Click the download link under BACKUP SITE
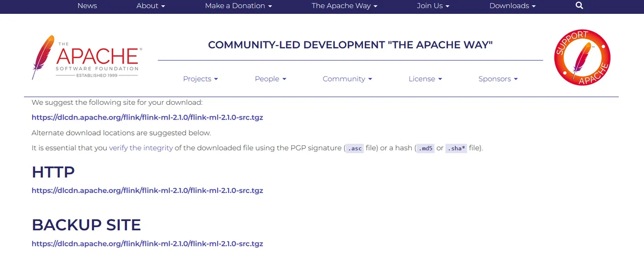The image size is (644, 262). [147, 244]
